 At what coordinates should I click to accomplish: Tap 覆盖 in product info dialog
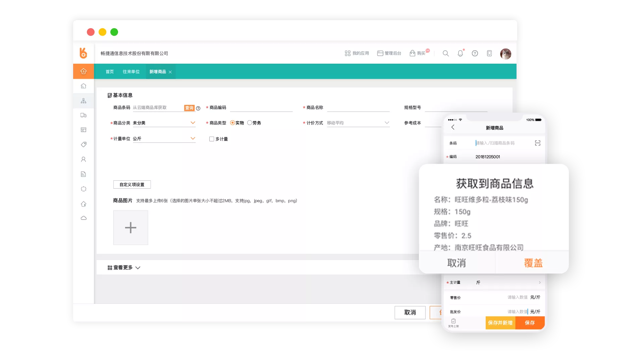click(x=533, y=263)
